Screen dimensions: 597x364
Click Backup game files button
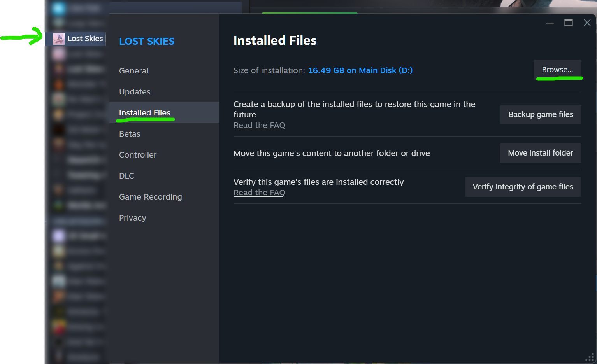pyautogui.click(x=541, y=114)
